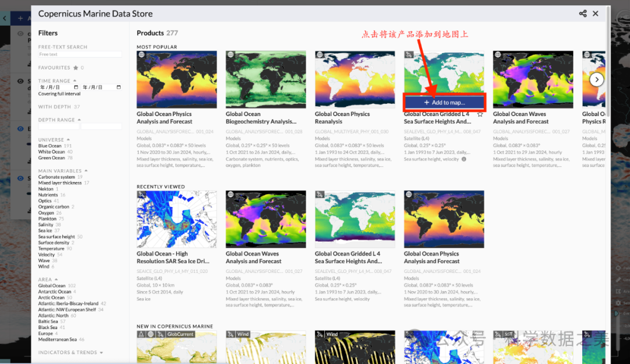
Task: Click the calendar icon on end date field
Action: 119,87
